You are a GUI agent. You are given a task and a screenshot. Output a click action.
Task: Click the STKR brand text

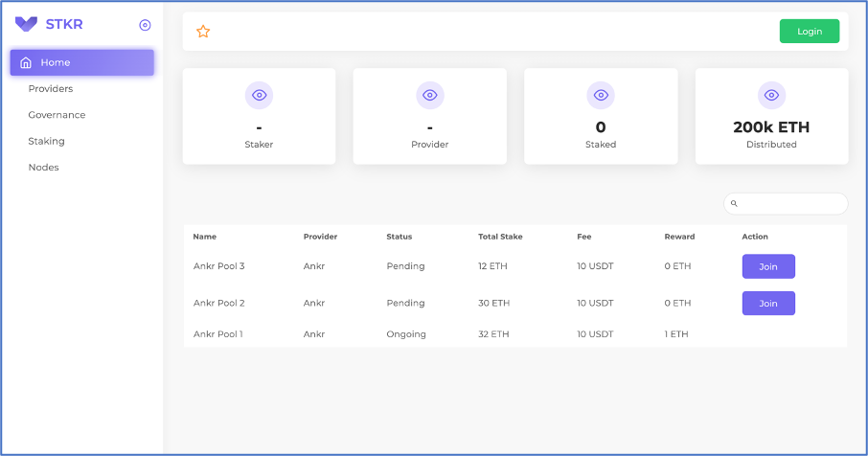click(x=64, y=24)
